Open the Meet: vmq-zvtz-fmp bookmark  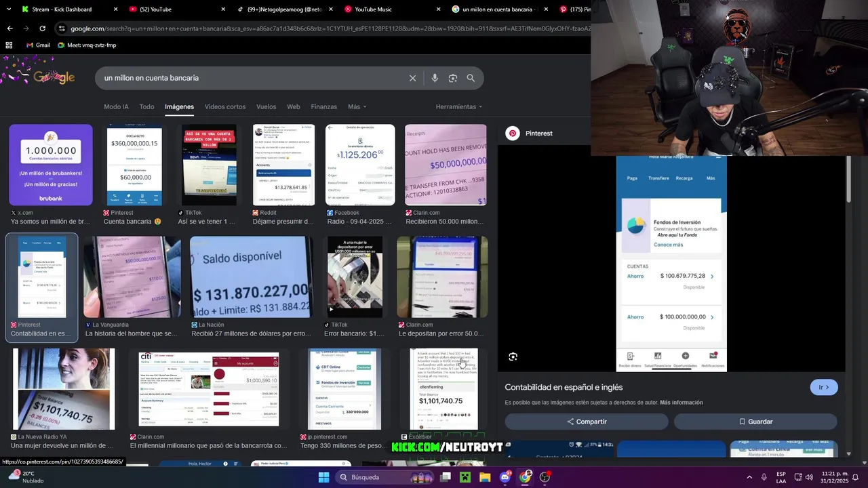click(x=87, y=45)
